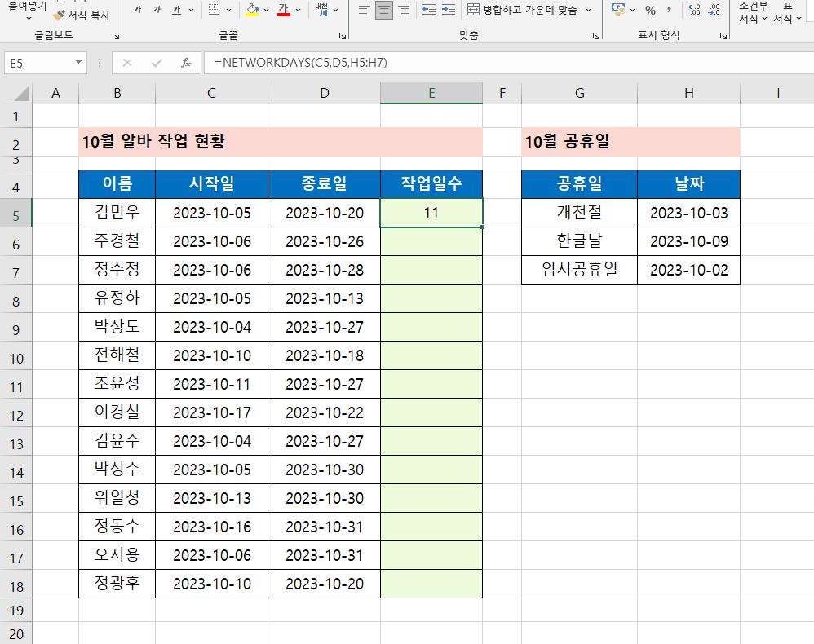Image resolution: width=814 pixels, height=644 pixels.
Task: Decrease indent icon
Action: pos(429,10)
